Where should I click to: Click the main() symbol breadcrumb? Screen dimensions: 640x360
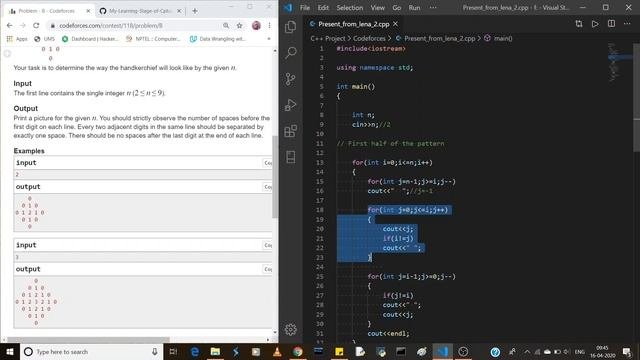(502, 38)
